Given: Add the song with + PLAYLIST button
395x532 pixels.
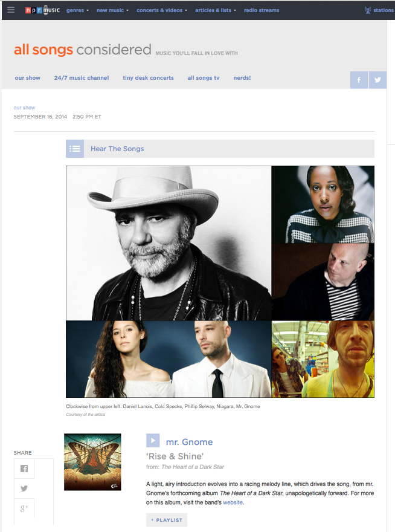Looking at the screenshot, I should click(167, 520).
